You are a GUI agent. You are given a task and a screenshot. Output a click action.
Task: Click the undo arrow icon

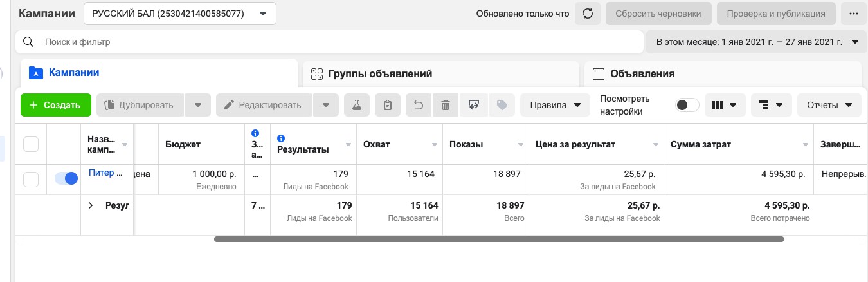click(419, 105)
